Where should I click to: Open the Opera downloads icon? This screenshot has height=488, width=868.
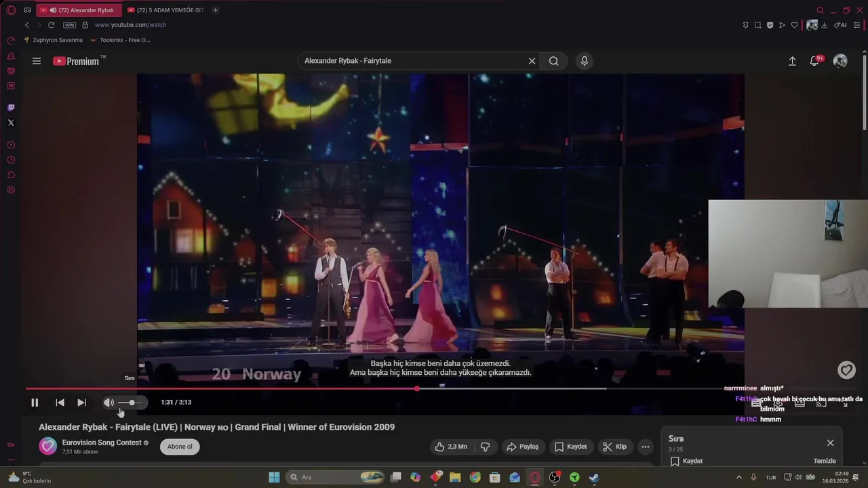(824, 25)
